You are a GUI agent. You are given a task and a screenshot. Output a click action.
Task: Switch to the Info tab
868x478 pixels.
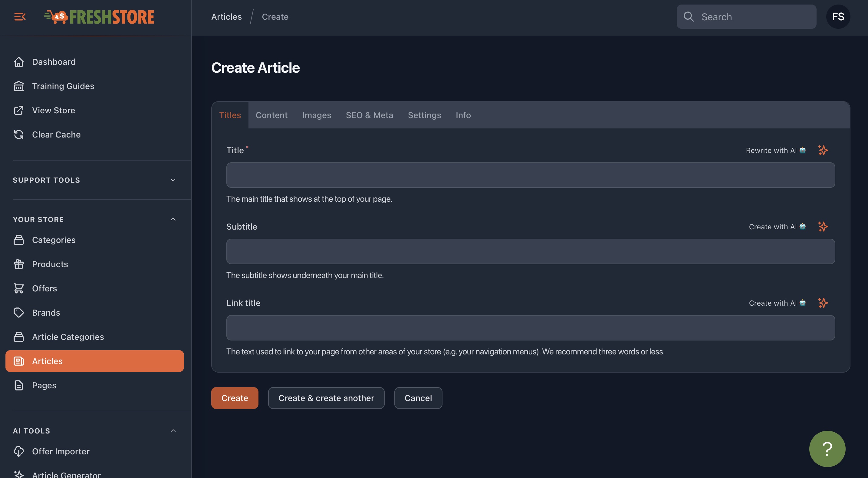point(463,115)
